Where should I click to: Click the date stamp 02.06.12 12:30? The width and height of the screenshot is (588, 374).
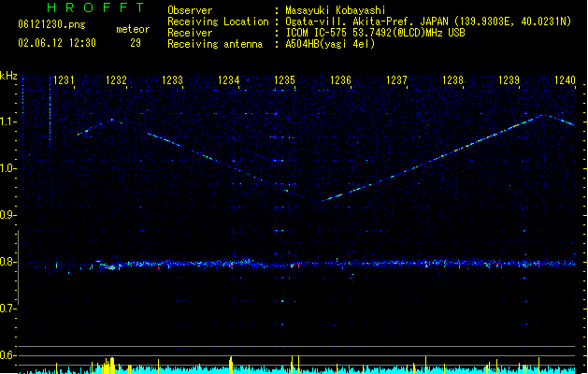click(x=57, y=43)
